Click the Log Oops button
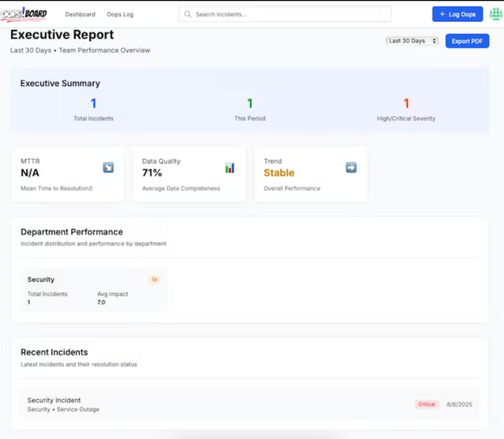The height and width of the screenshot is (439, 504). coord(458,14)
